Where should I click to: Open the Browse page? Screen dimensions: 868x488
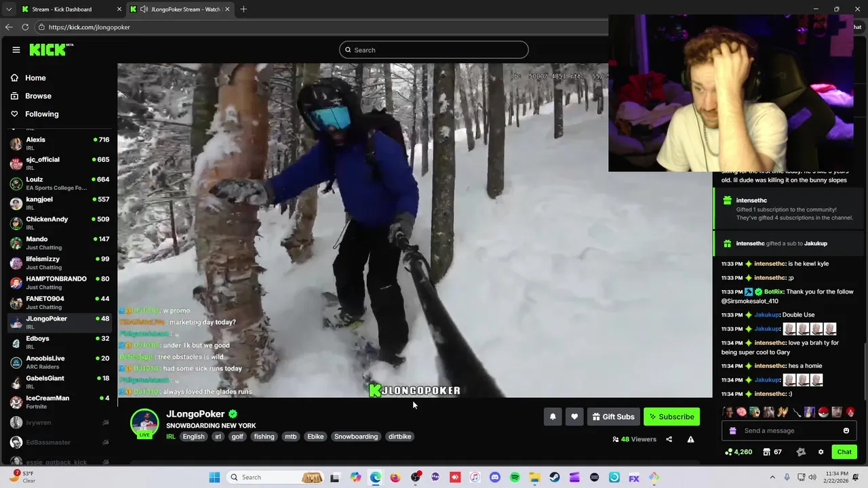(x=38, y=96)
